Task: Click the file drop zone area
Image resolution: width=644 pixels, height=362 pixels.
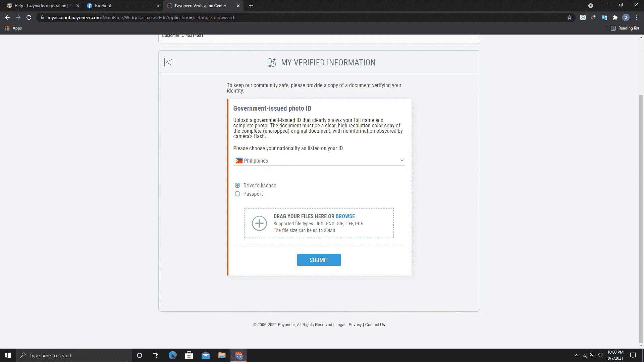Action: [319, 223]
